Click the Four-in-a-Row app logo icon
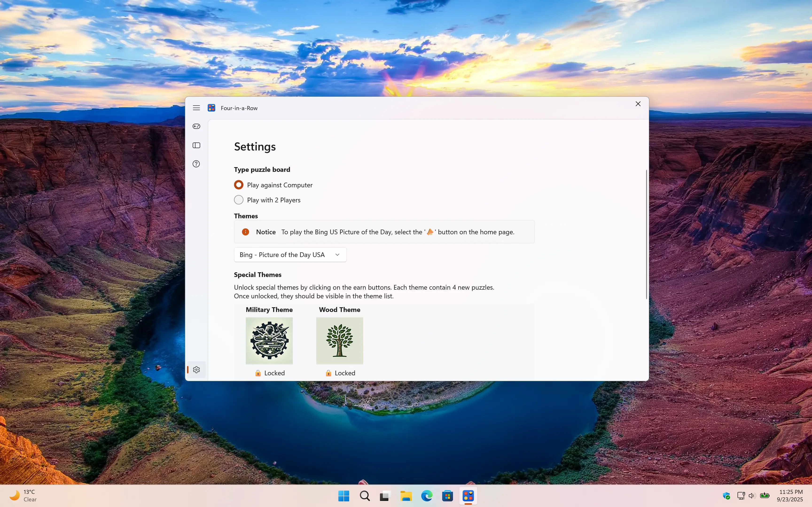The width and height of the screenshot is (812, 507). tap(211, 108)
